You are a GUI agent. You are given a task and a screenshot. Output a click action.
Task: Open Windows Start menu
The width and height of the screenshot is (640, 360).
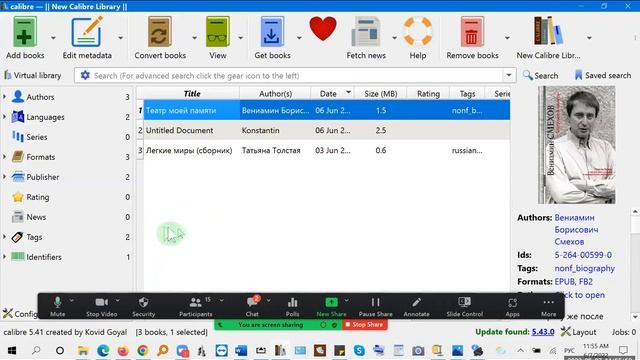[x=12, y=351]
